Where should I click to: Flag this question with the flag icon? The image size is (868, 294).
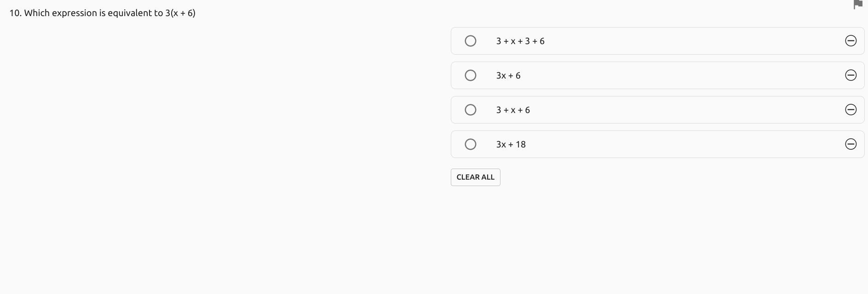tap(858, 4)
